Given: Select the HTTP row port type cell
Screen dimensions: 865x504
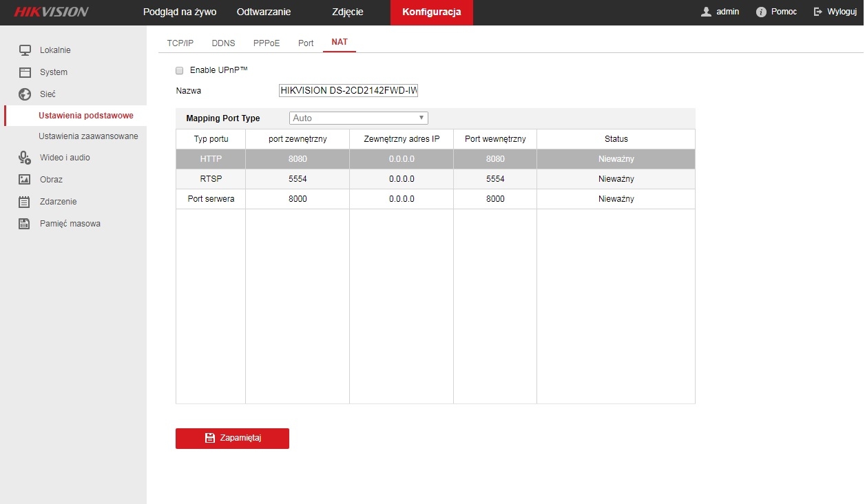Looking at the screenshot, I should click(x=211, y=159).
